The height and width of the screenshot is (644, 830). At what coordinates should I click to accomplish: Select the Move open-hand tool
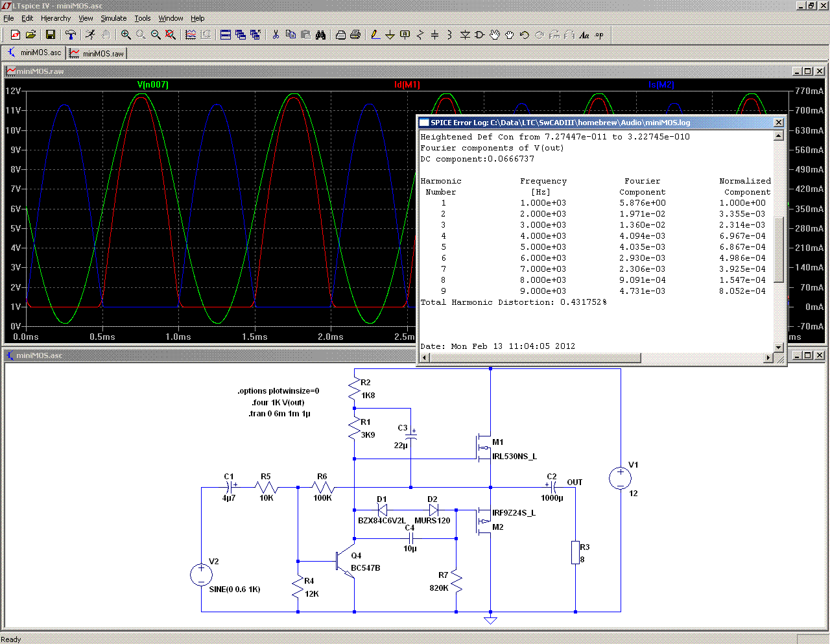pos(495,35)
